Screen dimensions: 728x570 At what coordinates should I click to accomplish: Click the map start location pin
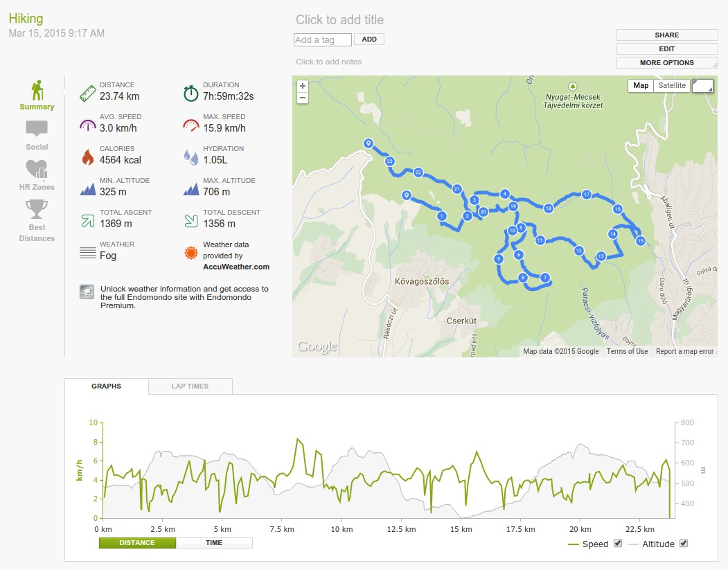click(x=406, y=195)
